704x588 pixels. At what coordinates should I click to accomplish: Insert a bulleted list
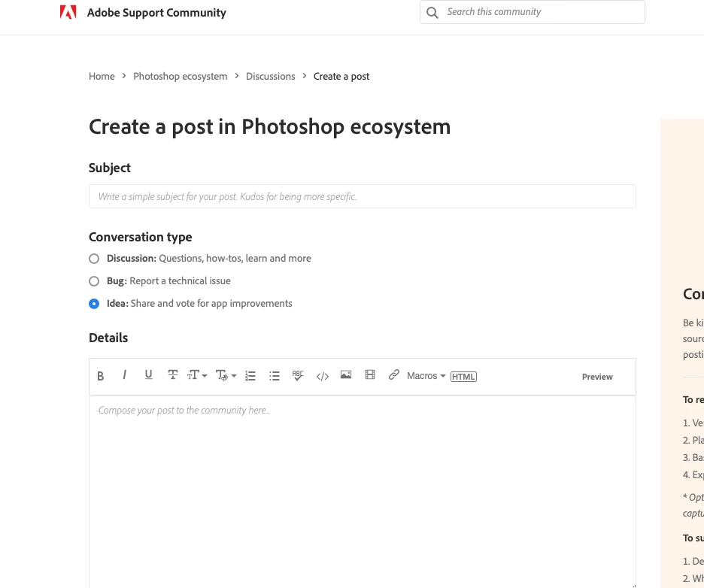pyautogui.click(x=275, y=376)
